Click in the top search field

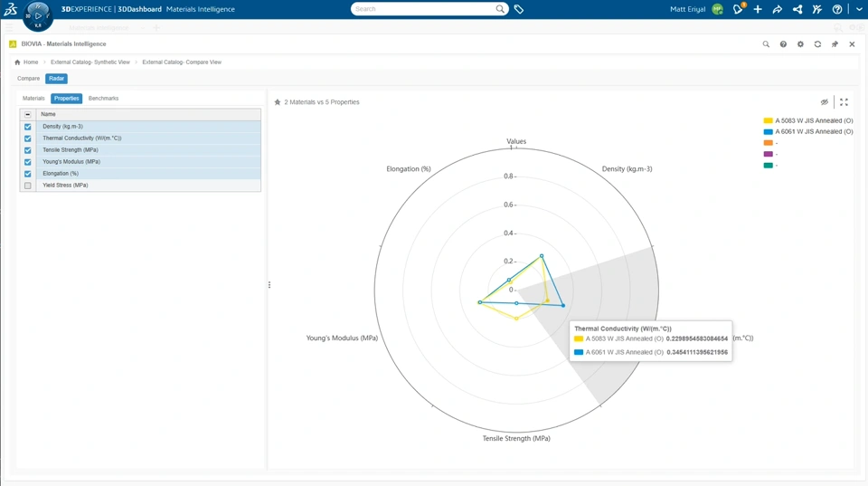pos(423,9)
